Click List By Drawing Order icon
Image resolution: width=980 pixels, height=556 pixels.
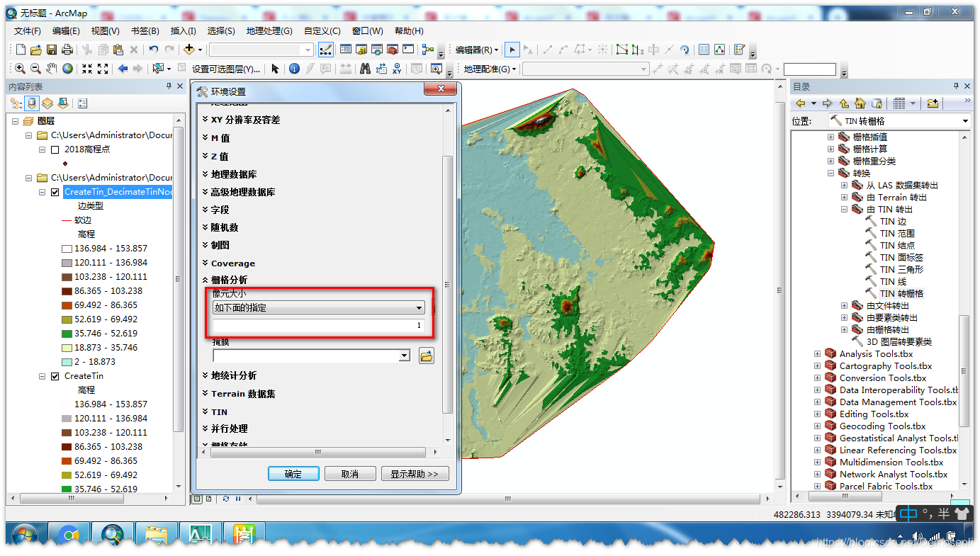(x=16, y=103)
